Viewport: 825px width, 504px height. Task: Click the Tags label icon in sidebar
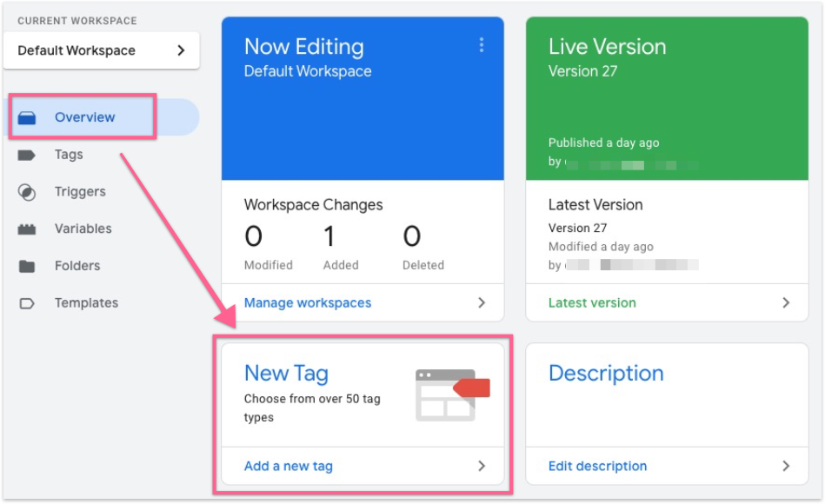pos(27,155)
